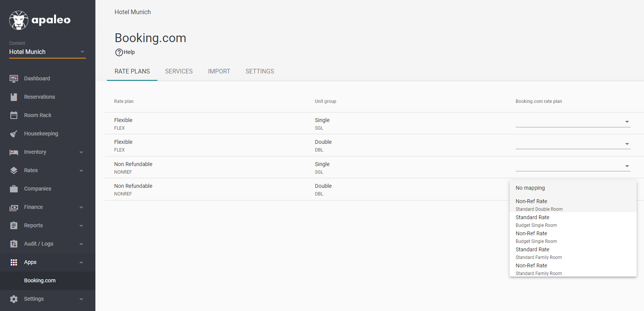
Task: Select Non-Ref Rate Standard Double Room option
Action: [x=573, y=205]
